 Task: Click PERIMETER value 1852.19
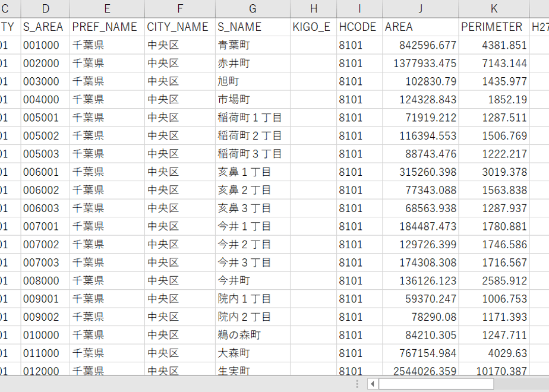494,100
